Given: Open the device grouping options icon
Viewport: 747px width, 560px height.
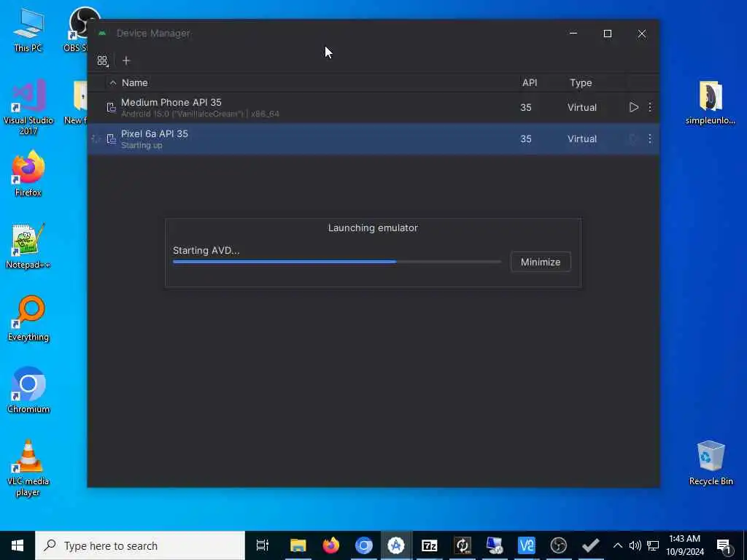Looking at the screenshot, I should (x=102, y=61).
